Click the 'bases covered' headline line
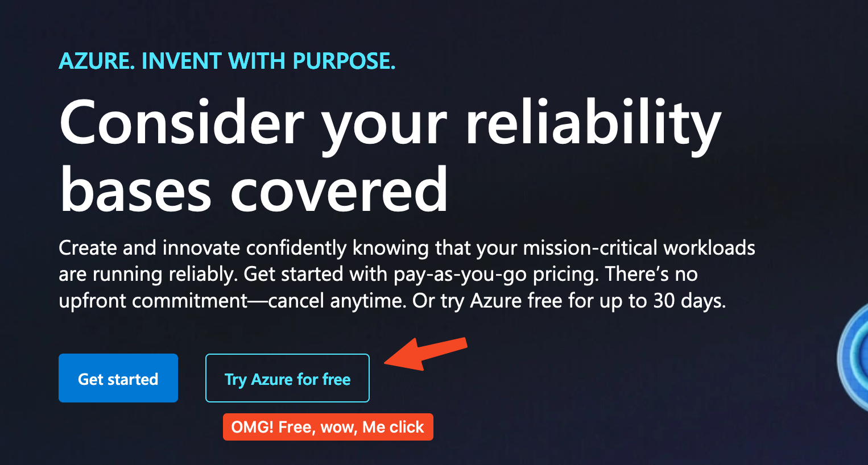 click(254, 190)
